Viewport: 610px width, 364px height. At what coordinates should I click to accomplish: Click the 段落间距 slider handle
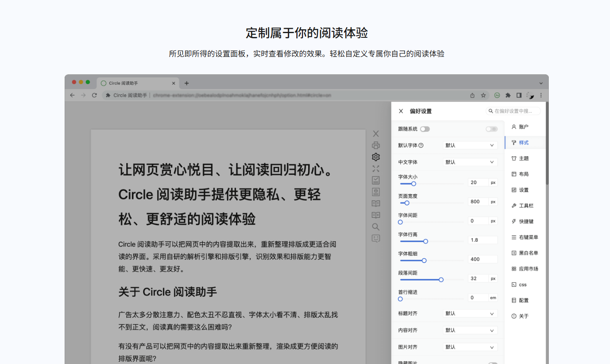[441, 279]
